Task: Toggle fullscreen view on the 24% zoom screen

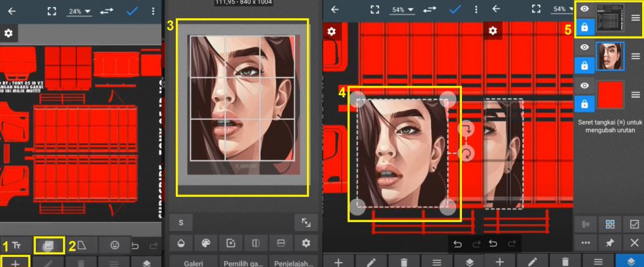Action: pyautogui.click(x=51, y=11)
